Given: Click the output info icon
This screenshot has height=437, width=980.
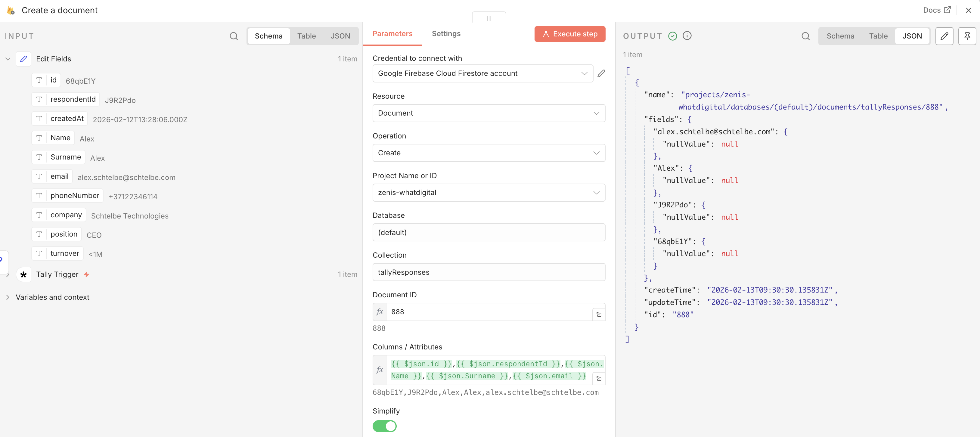Looking at the screenshot, I should 687,36.
